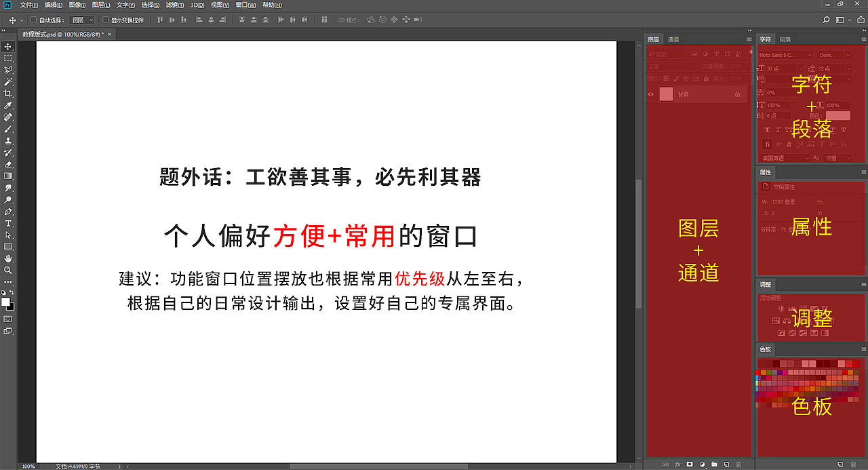Toggle the fi ligatures button
The height and width of the screenshot is (470, 868).
point(767,144)
